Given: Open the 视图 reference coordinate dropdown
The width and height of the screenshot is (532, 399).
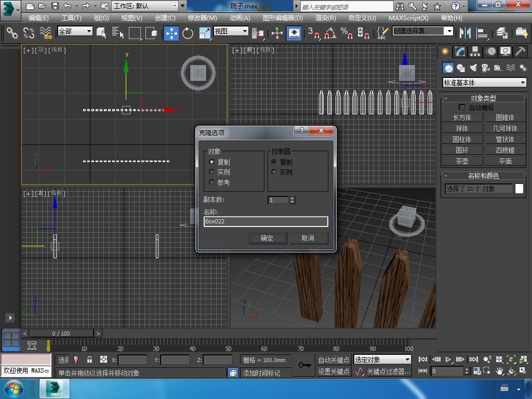Looking at the screenshot, I should pyautogui.click(x=231, y=31).
